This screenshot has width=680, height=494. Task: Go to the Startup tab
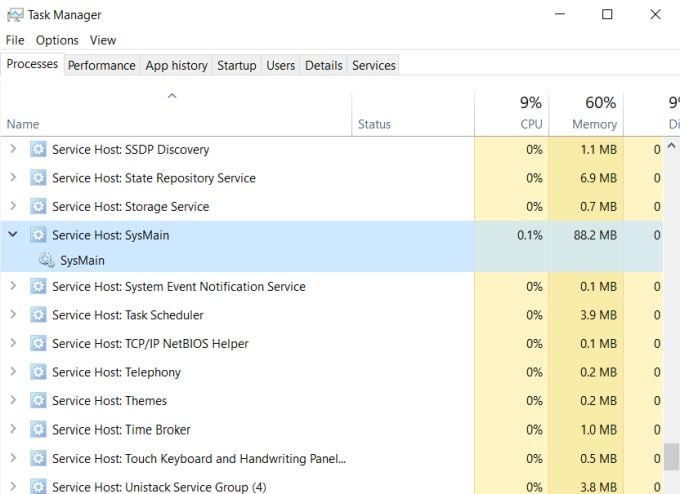click(x=237, y=65)
